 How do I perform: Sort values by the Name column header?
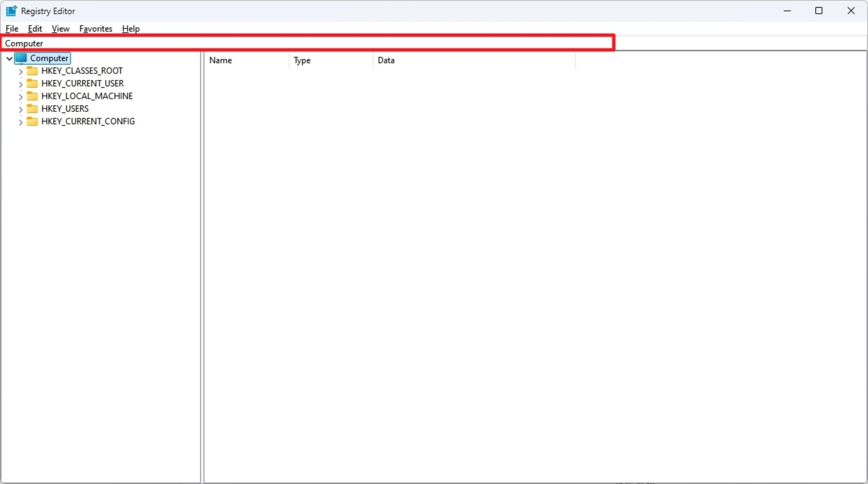pyautogui.click(x=221, y=60)
